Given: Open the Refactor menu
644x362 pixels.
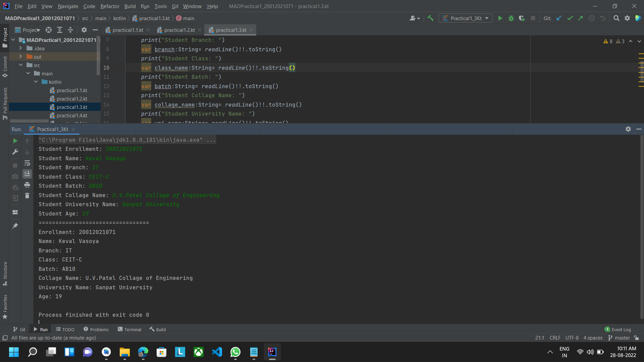Looking at the screenshot, I should click(110, 6).
